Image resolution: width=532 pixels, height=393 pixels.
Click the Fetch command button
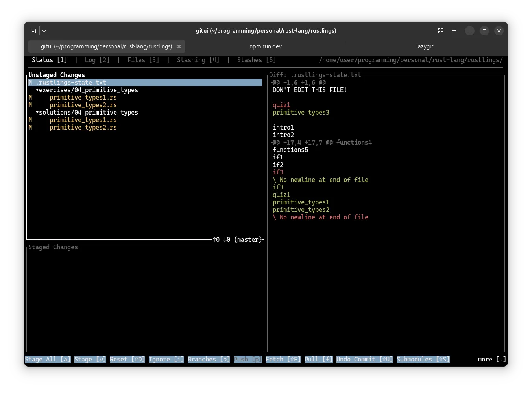(283, 360)
